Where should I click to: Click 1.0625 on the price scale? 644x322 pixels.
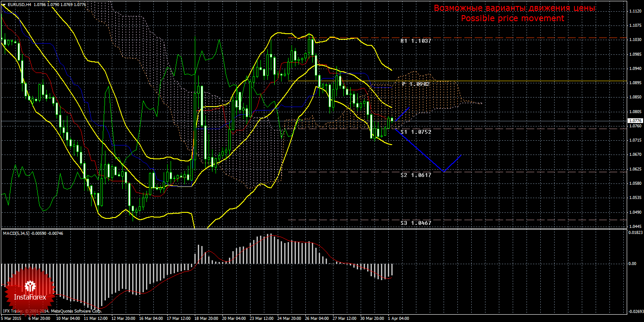coord(635,170)
